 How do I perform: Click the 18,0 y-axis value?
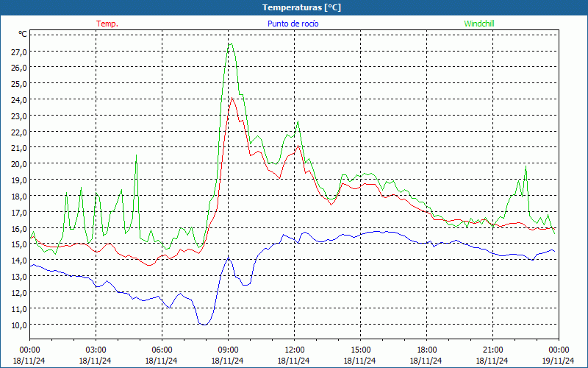[x=19, y=197]
